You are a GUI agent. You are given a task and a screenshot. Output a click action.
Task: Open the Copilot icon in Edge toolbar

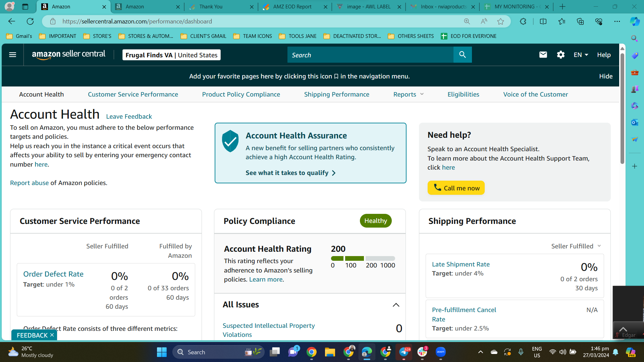tap(635, 21)
